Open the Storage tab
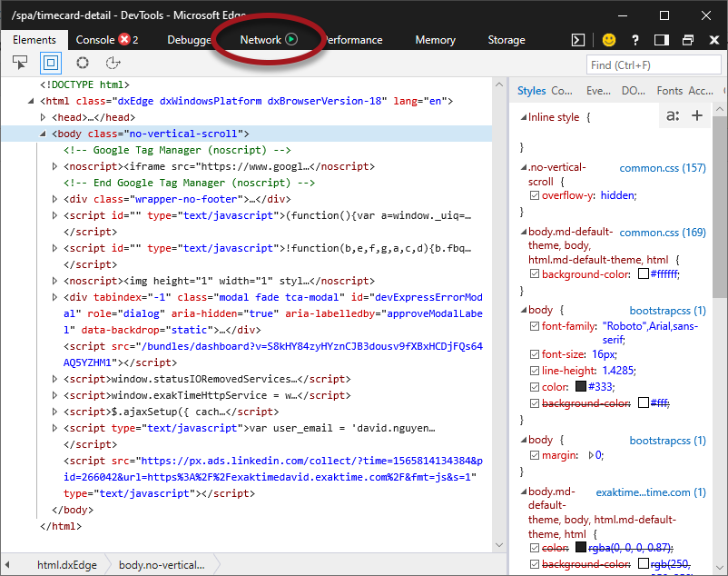728x576 pixels. (507, 40)
